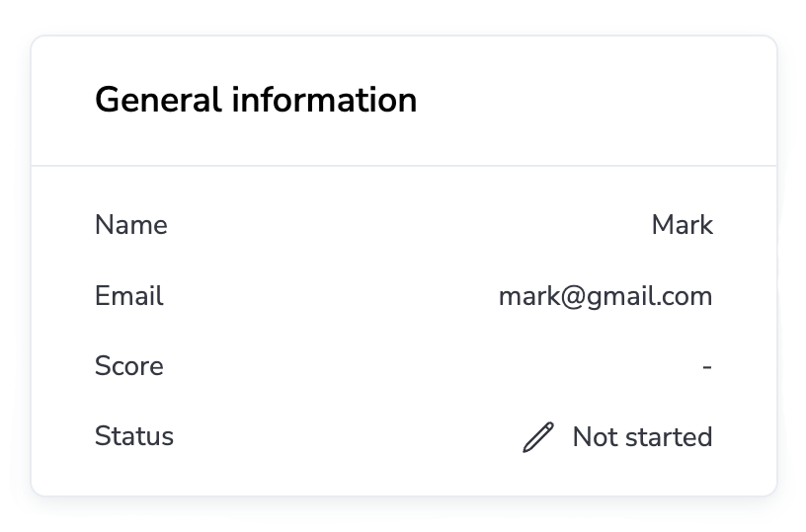Click the divider line below the heading
This screenshot has width=806, height=532.
point(404,166)
